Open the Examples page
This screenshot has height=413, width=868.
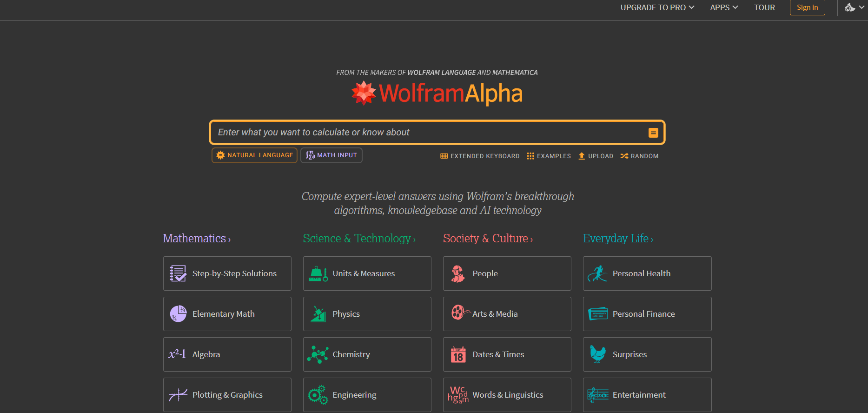(549, 156)
